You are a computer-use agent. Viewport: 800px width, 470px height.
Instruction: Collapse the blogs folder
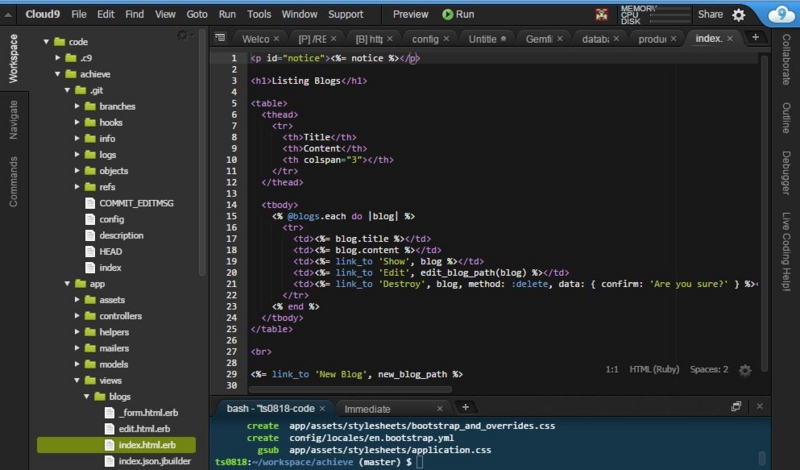(x=87, y=397)
